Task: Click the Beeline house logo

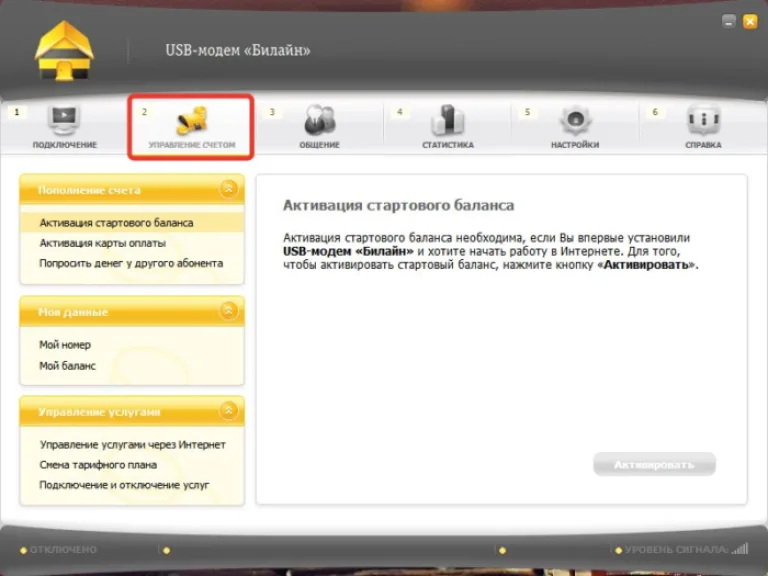Action: tap(64, 51)
